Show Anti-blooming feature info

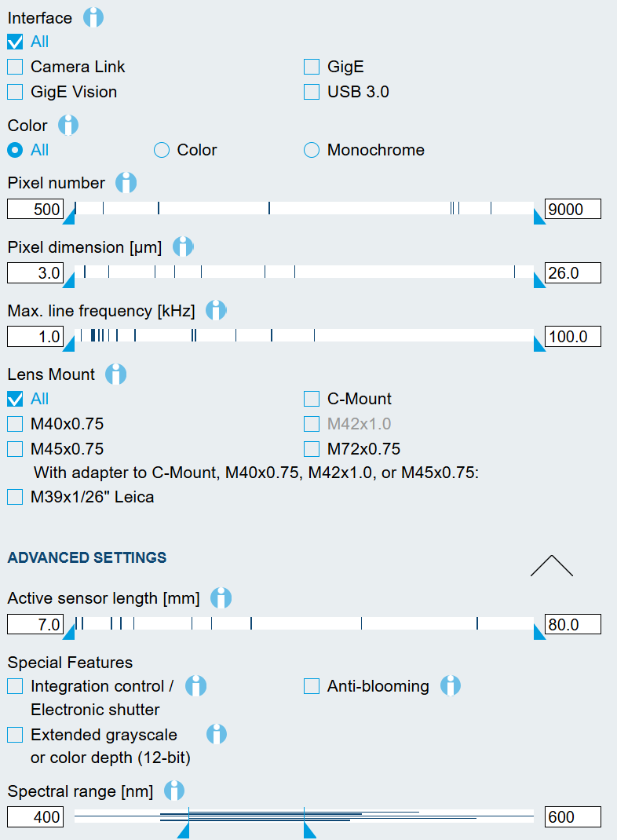pos(451,686)
